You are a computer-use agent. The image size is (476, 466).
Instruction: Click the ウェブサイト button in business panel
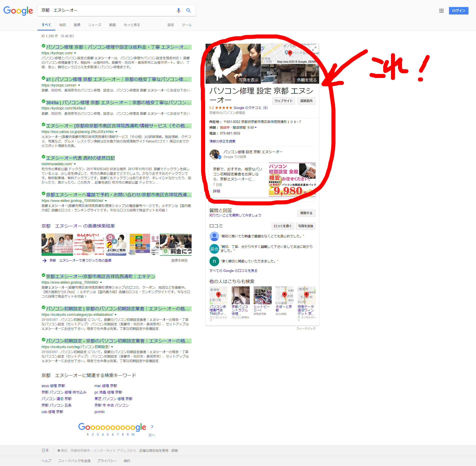(283, 101)
